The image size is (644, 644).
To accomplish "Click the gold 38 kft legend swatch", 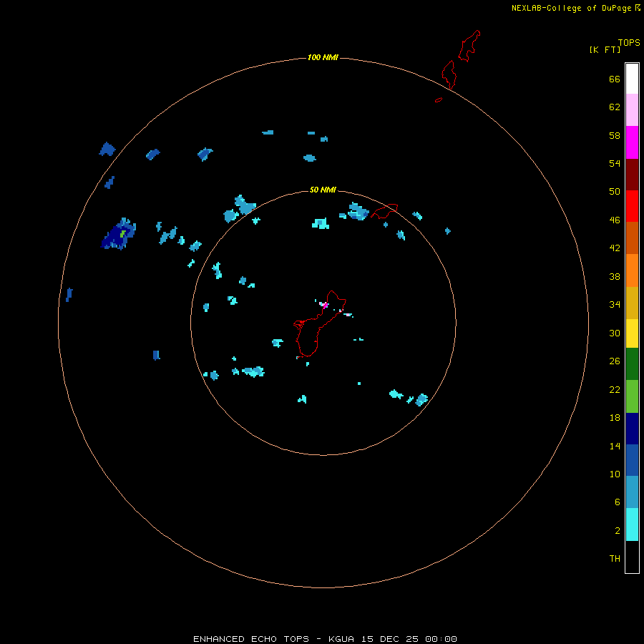I will pyautogui.click(x=632, y=303).
